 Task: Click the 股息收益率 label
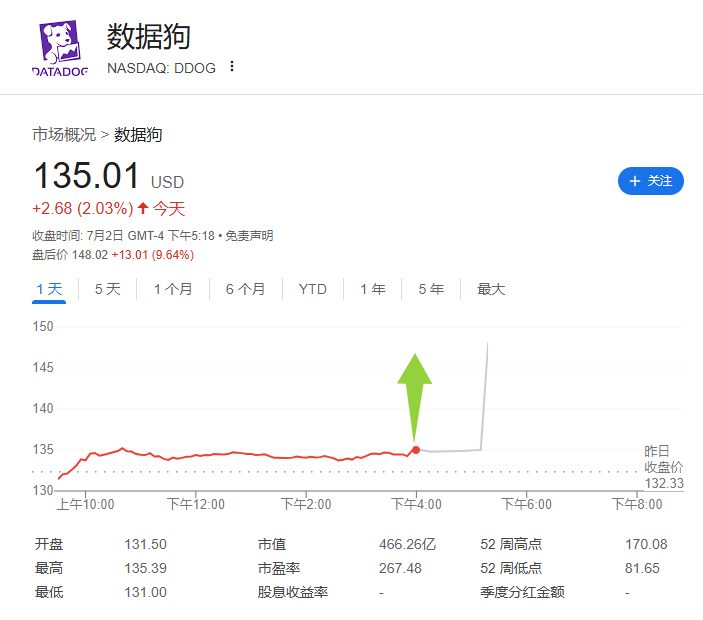click(293, 592)
